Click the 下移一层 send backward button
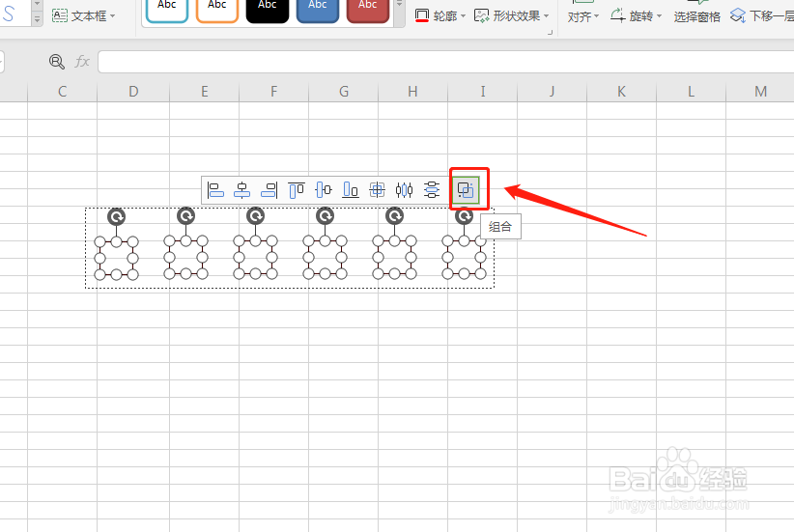The width and height of the screenshot is (794, 532). tap(761, 16)
